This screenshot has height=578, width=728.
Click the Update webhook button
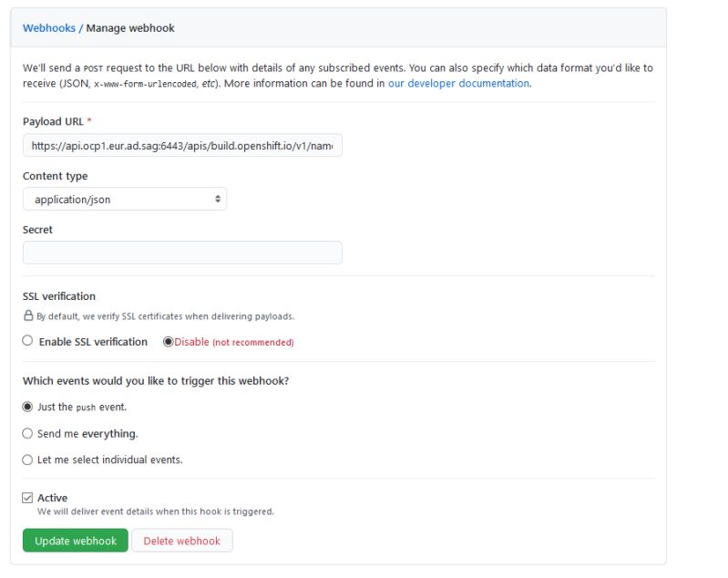click(x=76, y=541)
